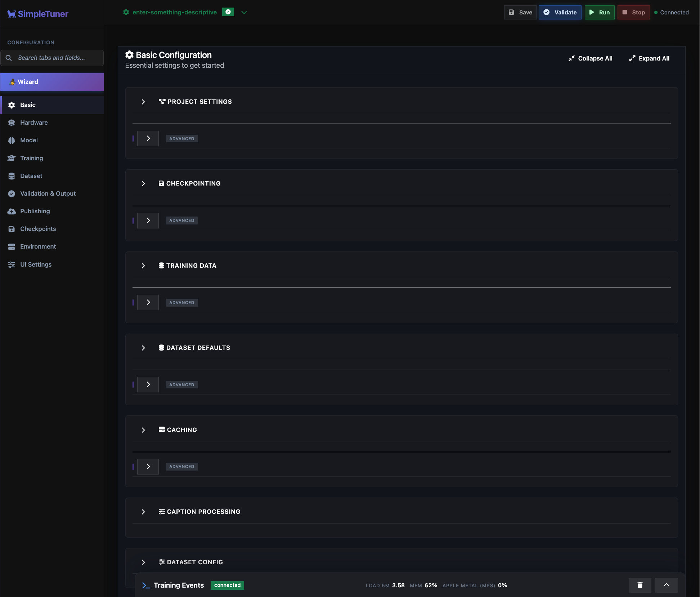Click the Training Events terminal icon

point(146,585)
